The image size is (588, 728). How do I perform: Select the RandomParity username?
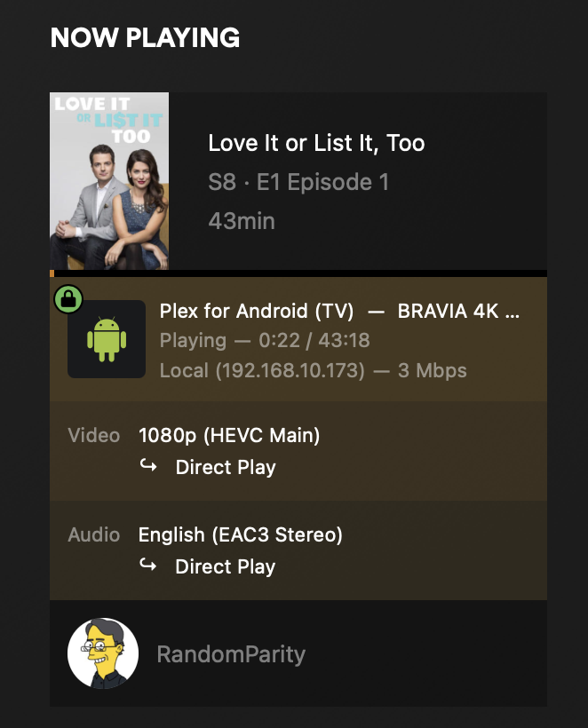(x=231, y=655)
